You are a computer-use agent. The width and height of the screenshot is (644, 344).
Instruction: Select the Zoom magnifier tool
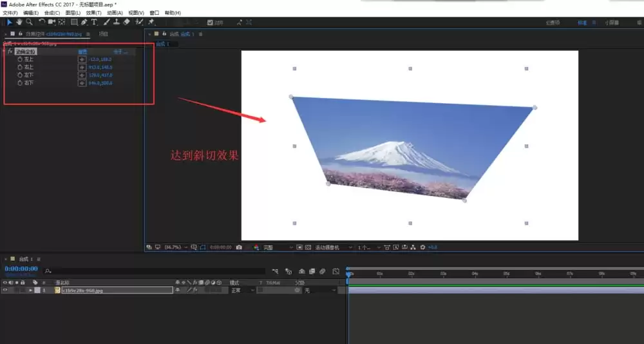(x=29, y=22)
